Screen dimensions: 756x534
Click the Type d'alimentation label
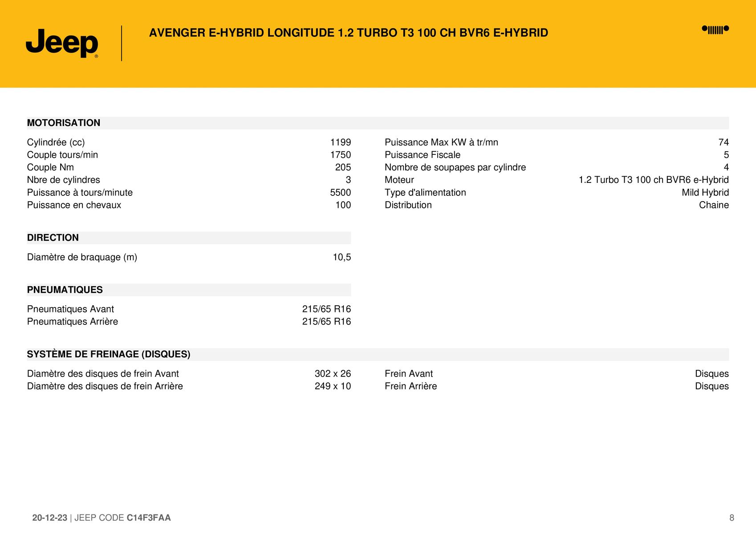425,193
